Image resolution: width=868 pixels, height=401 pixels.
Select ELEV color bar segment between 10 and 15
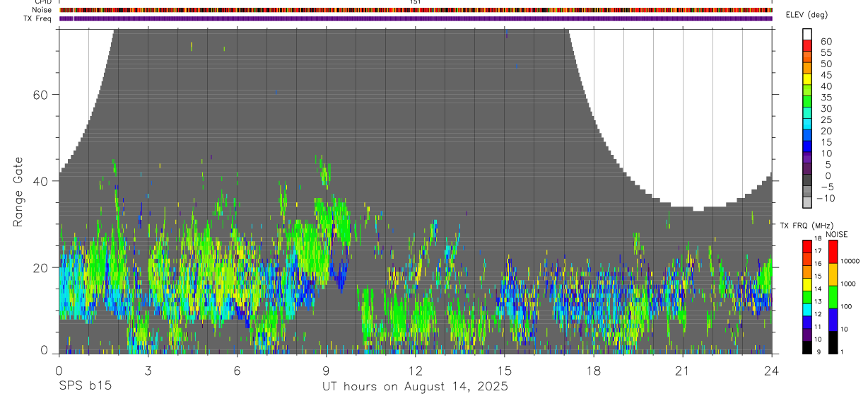807,146
